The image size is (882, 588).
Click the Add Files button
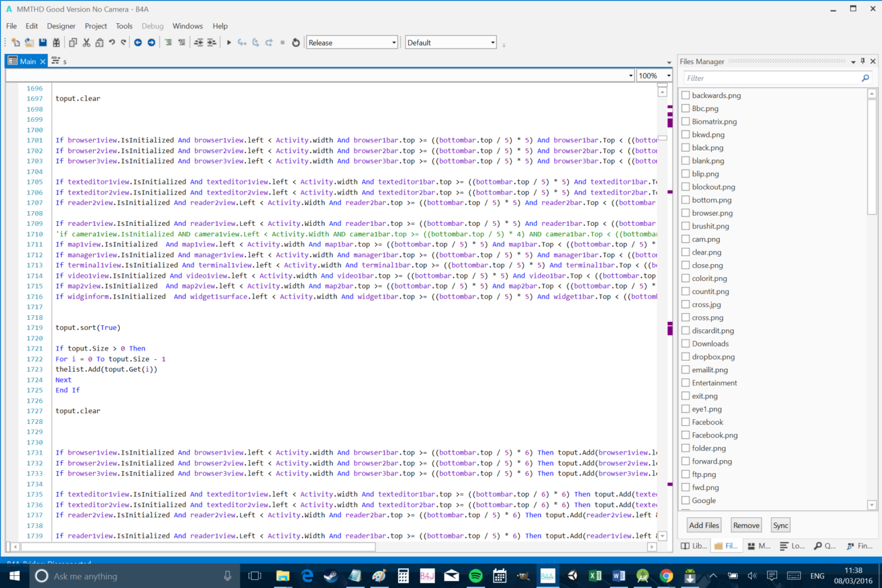tap(704, 525)
